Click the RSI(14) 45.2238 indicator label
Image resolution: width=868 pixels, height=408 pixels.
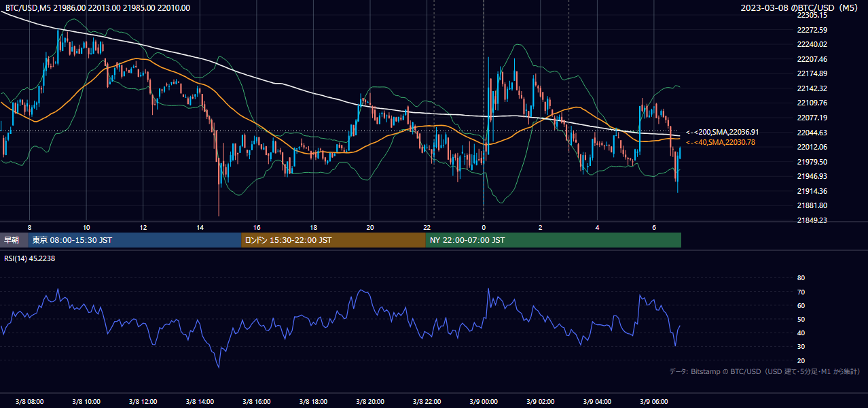pos(30,258)
